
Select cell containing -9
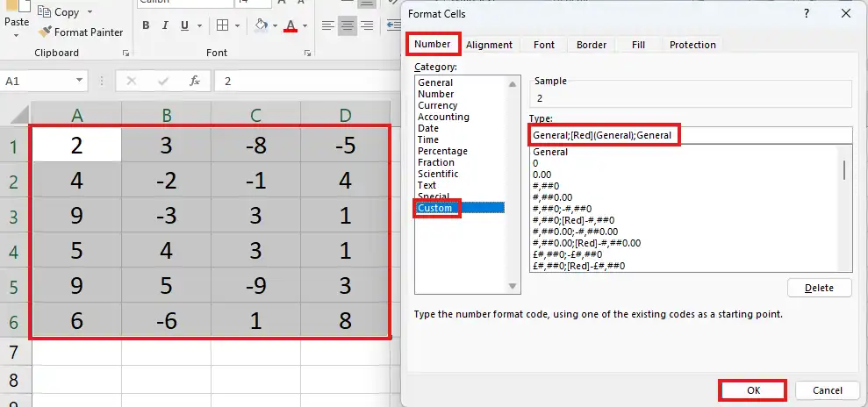[255, 285]
